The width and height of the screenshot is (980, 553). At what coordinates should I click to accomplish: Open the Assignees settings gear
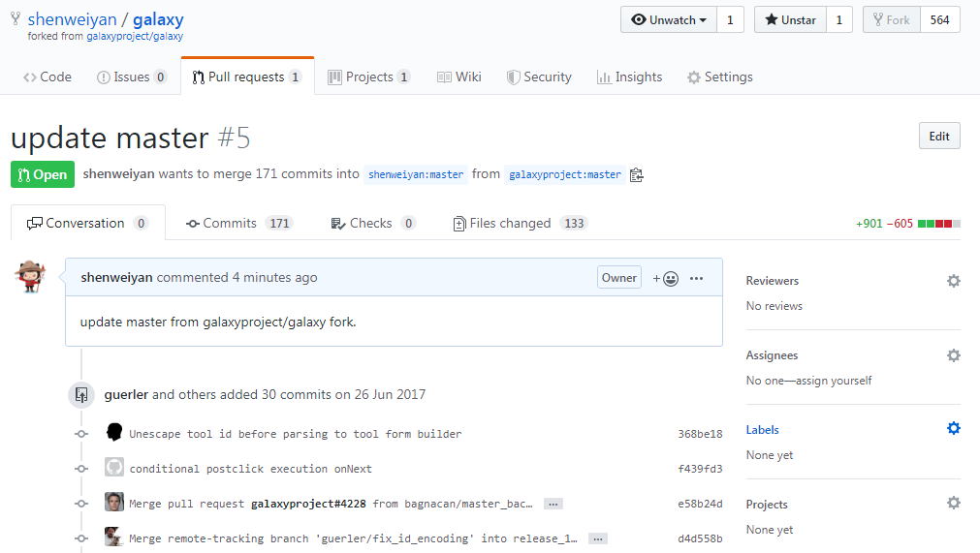[x=954, y=355]
